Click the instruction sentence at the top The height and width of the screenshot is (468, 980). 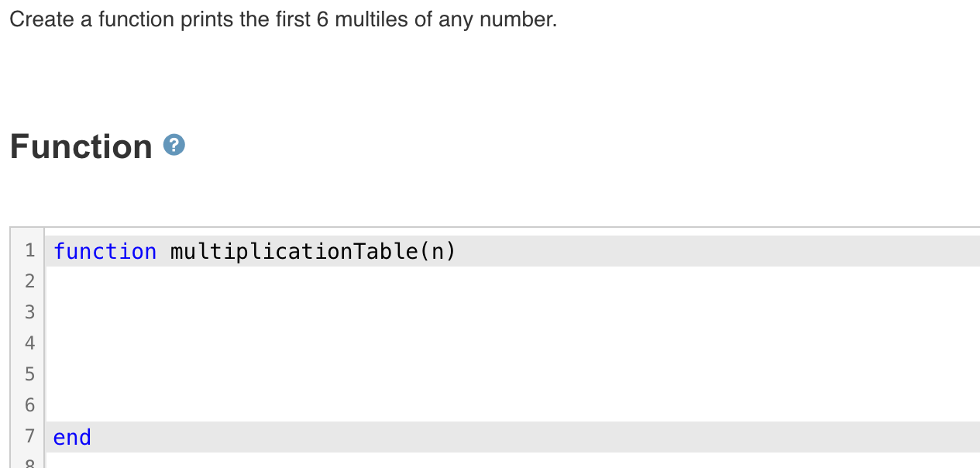[x=282, y=19]
